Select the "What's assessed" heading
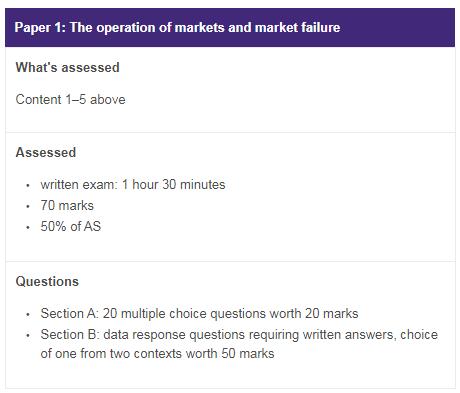 pyautogui.click(x=67, y=67)
